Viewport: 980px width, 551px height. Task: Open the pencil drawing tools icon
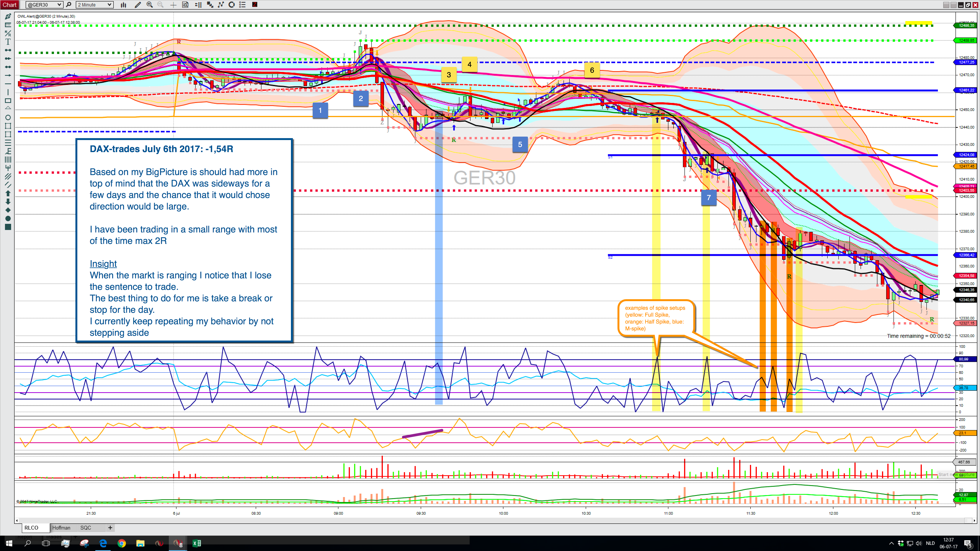click(x=138, y=5)
